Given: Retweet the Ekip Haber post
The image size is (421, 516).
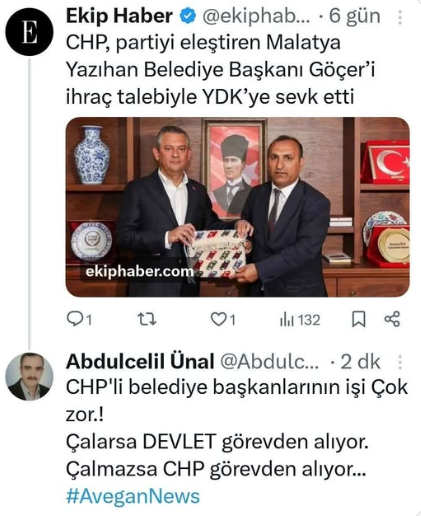Looking at the screenshot, I should pyautogui.click(x=147, y=320).
